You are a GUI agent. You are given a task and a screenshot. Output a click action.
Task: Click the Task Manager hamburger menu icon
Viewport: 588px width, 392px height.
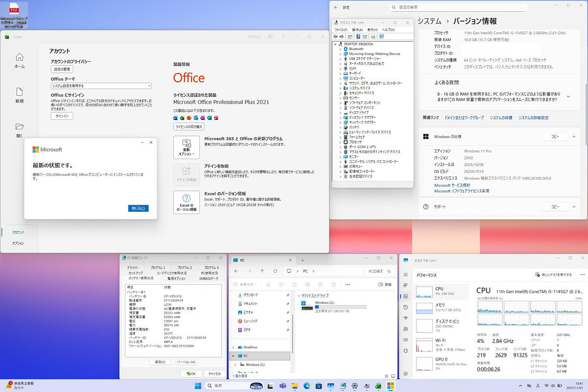[x=405, y=274]
